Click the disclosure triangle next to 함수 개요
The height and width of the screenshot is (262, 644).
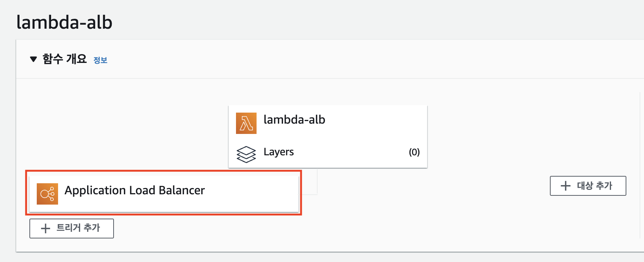[33, 58]
